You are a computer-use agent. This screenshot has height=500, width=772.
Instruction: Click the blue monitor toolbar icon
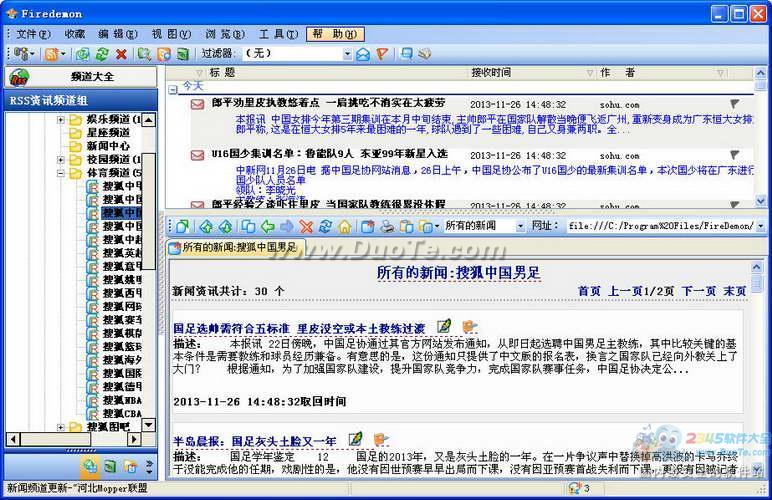tap(406, 54)
